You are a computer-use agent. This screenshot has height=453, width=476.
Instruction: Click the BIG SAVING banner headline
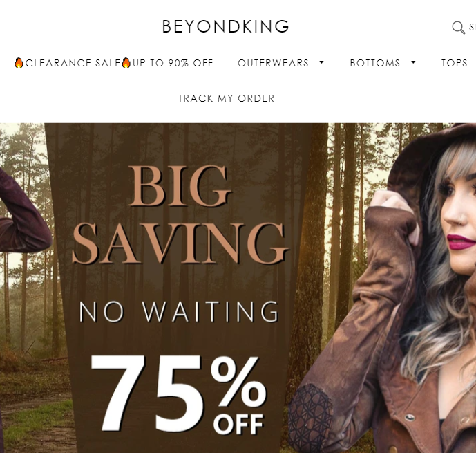(180, 214)
